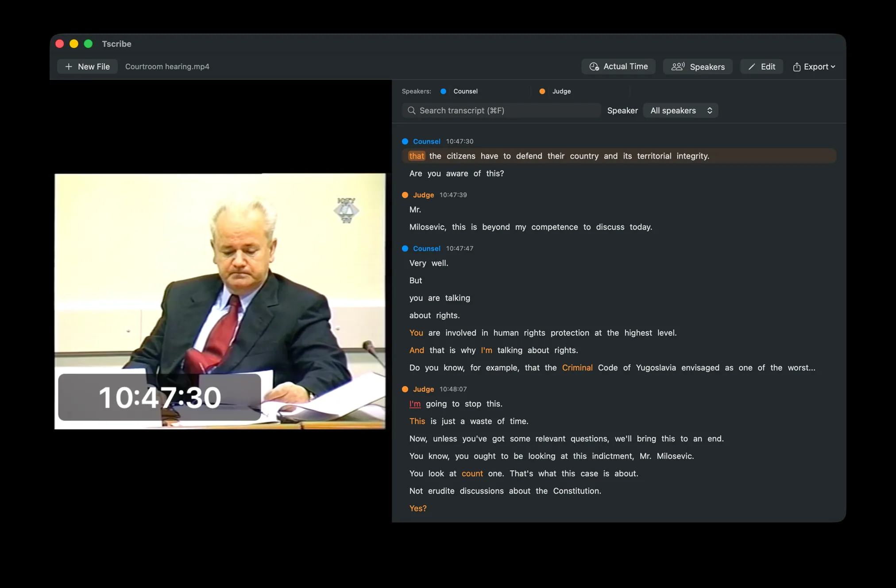Click the Counsel label at 10:47:47

(426, 248)
